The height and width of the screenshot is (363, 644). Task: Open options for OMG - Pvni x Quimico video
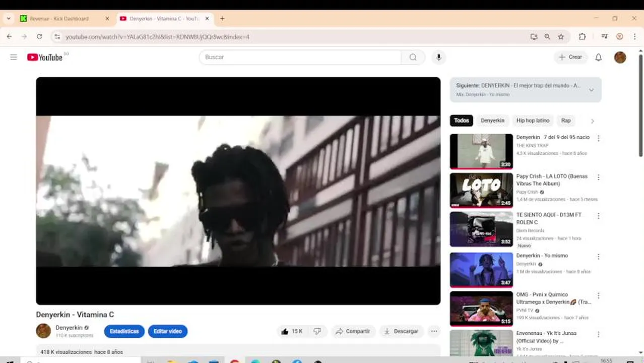point(598,295)
